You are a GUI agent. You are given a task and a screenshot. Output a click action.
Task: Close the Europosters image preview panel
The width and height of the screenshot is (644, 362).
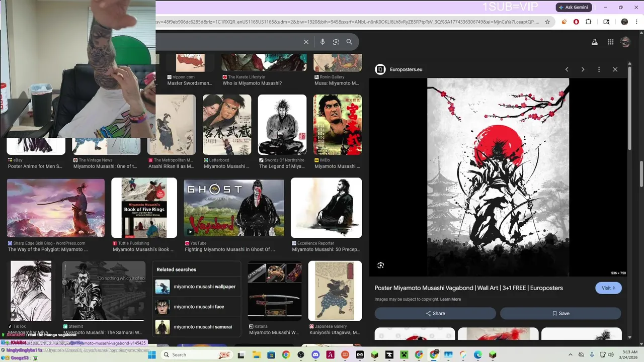pyautogui.click(x=615, y=69)
